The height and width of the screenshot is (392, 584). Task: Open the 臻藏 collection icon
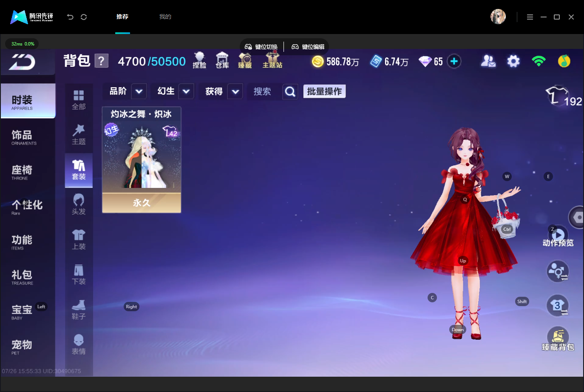point(245,60)
